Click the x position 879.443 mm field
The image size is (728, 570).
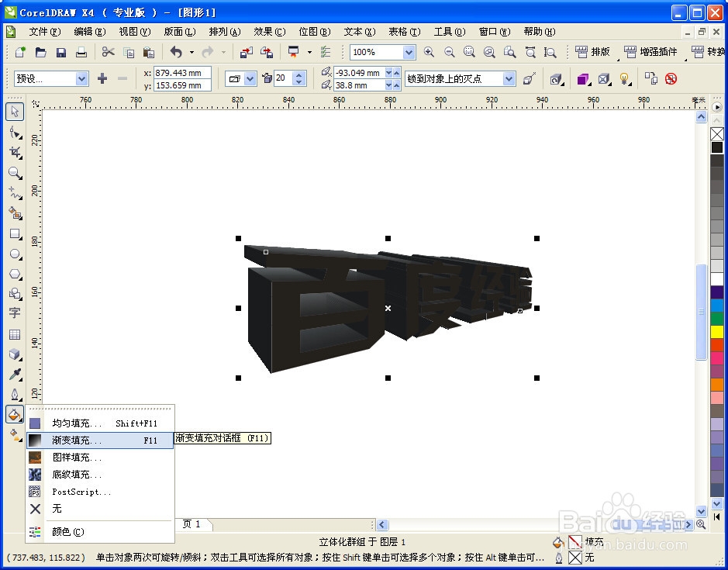pos(182,73)
